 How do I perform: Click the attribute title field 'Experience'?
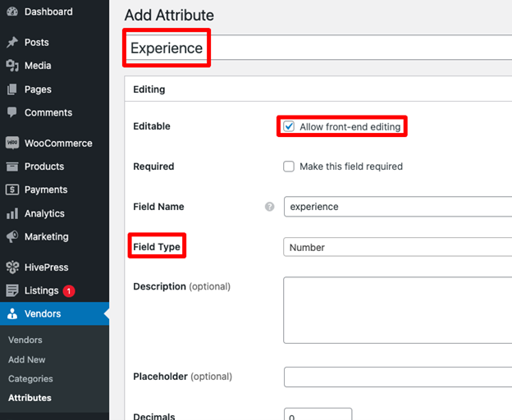pyautogui.click(x=318, y=48)
